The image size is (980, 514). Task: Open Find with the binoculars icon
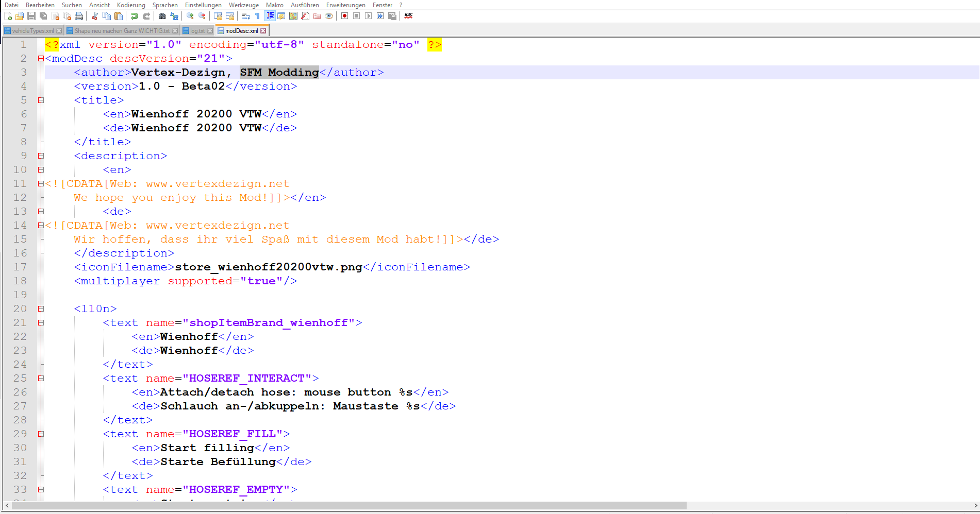tap(162, 16)
